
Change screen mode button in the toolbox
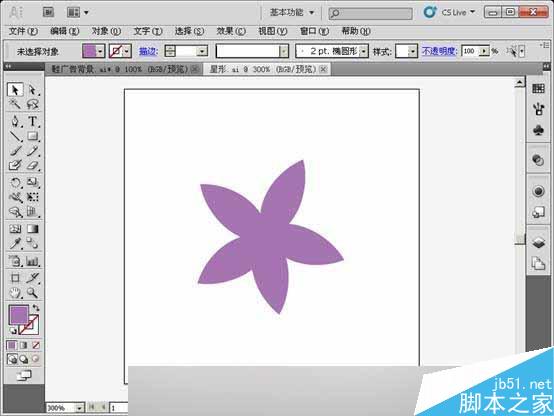[24, 376]
